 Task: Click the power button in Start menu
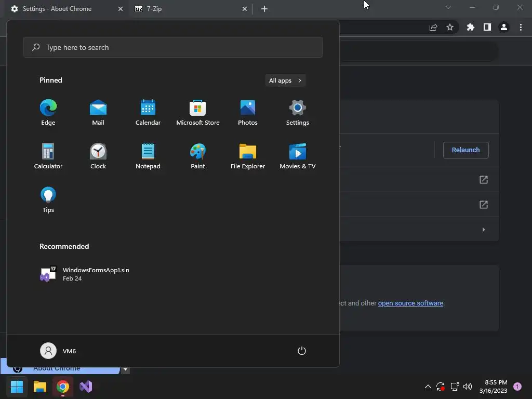[x=302, y=351]
